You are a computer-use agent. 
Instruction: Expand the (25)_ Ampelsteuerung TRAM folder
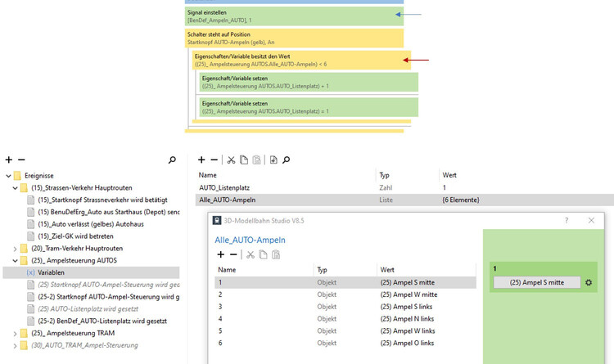tap(16, 333)
